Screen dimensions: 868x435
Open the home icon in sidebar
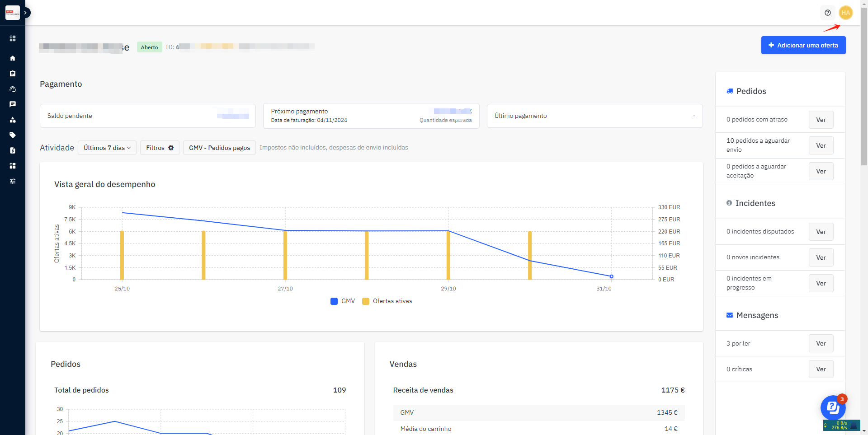13,58
